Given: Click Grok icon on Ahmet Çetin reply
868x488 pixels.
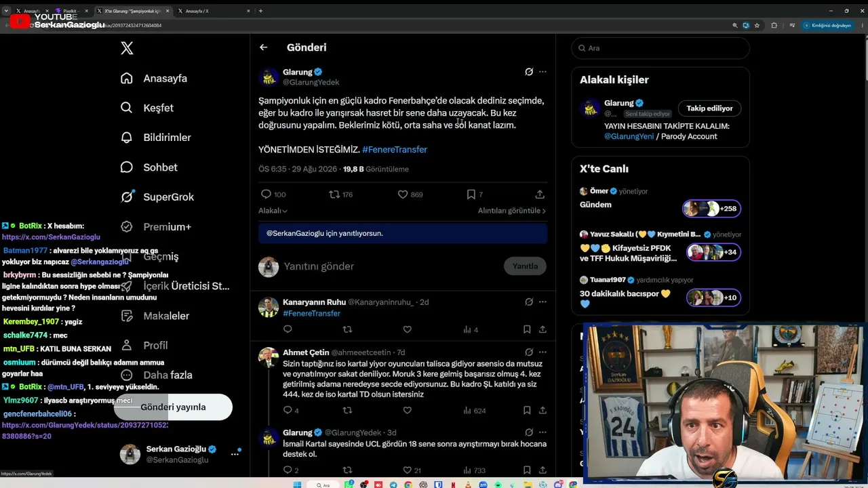Looking at the screenshot, I should 529,352.
